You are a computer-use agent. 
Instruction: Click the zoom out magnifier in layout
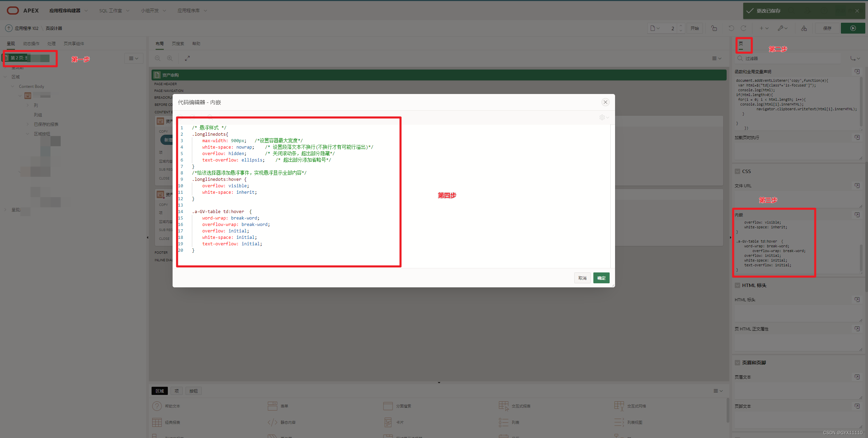click(158, 58)
